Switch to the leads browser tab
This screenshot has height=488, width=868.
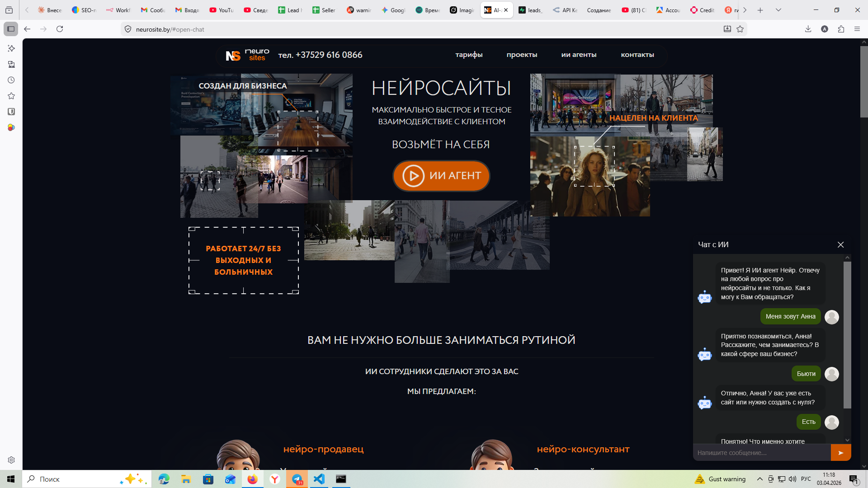531,9
